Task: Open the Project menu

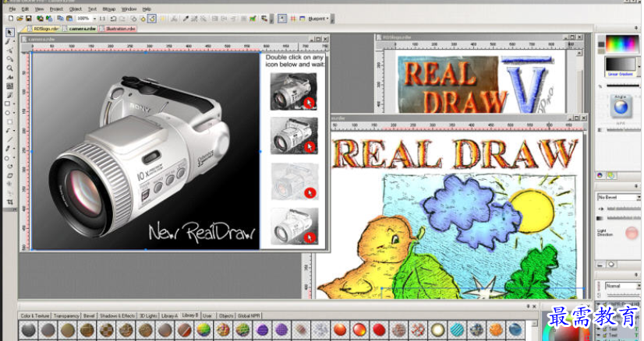Action: point(56,9)
